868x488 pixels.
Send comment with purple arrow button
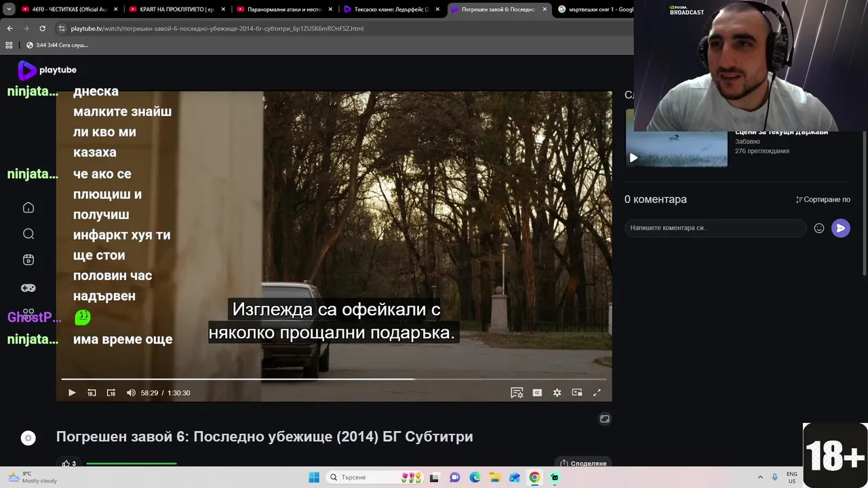(841, 228)
